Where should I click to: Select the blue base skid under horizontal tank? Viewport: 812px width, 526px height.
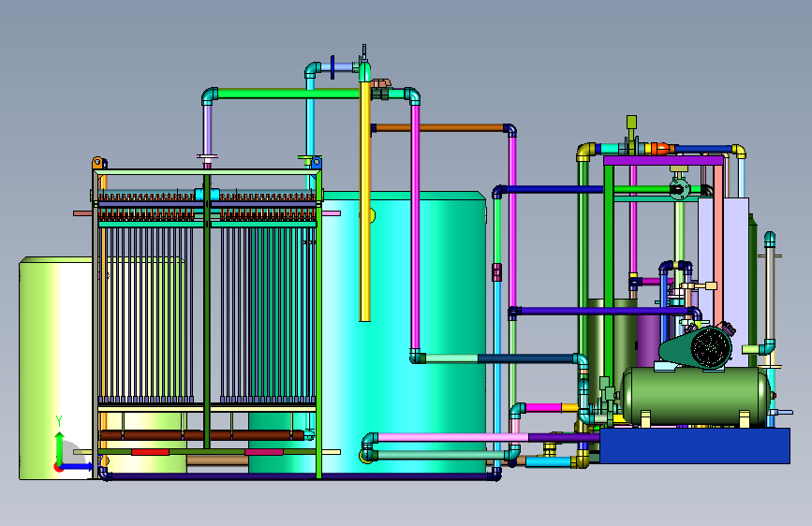pyautogui.click(x=695, y=446)
